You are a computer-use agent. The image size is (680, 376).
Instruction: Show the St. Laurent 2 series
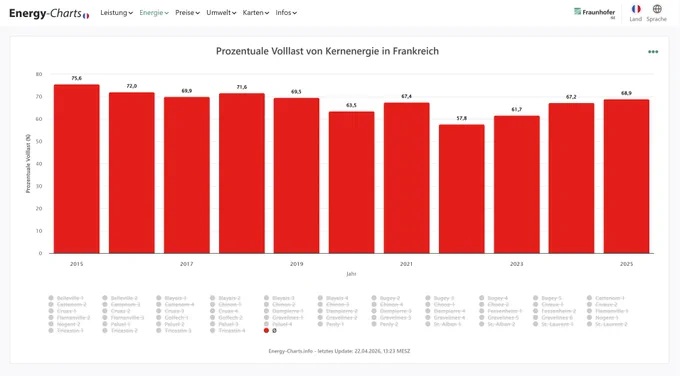[607, 324]
